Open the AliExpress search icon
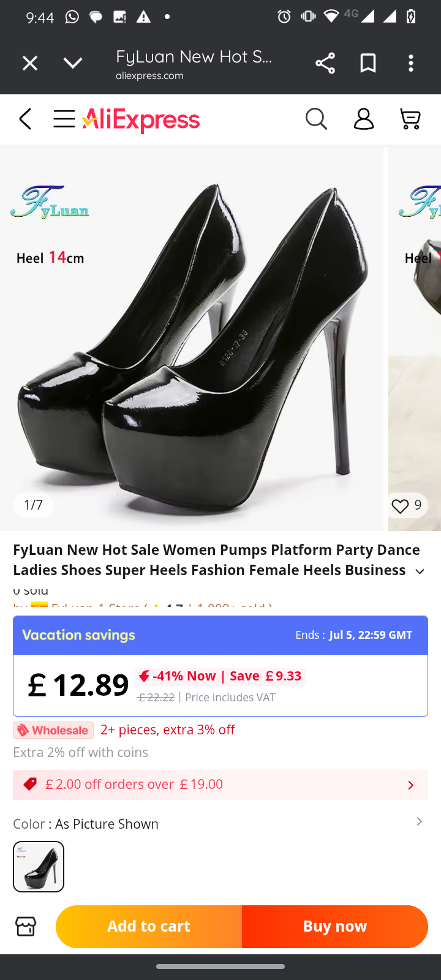Screen dimensions: 441x980 (316, 119)
